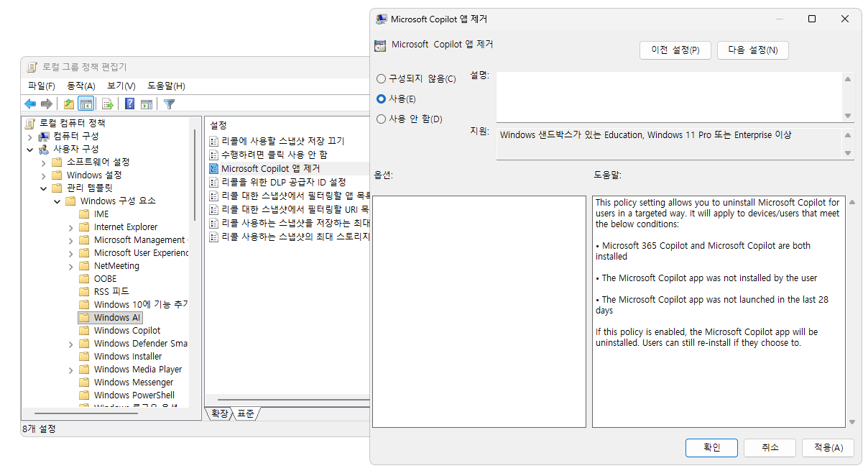Image resolution: width=868 pixels, height=476 pixels.
Task: Click the 이전 설정(P) button
Action: pos(675,50)
